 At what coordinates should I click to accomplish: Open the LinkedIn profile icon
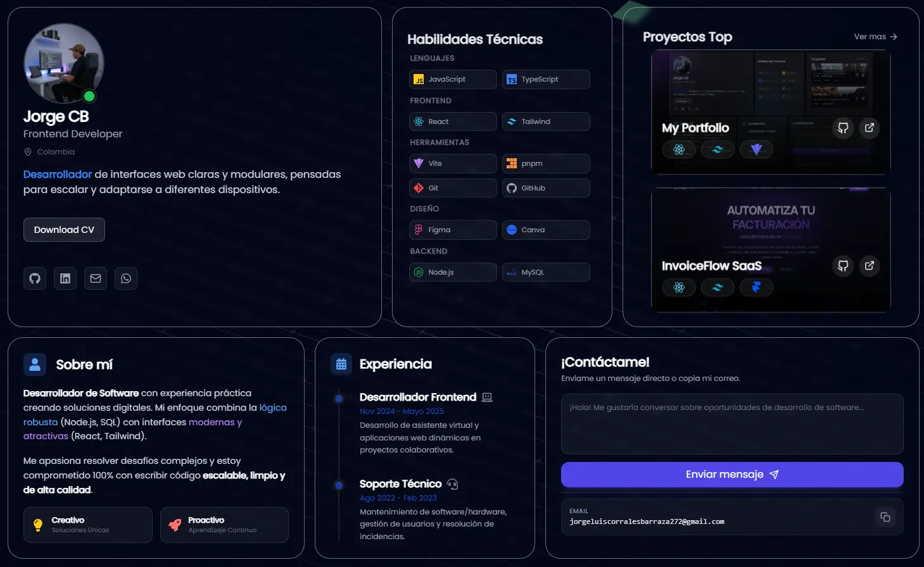tap(65, 278)
